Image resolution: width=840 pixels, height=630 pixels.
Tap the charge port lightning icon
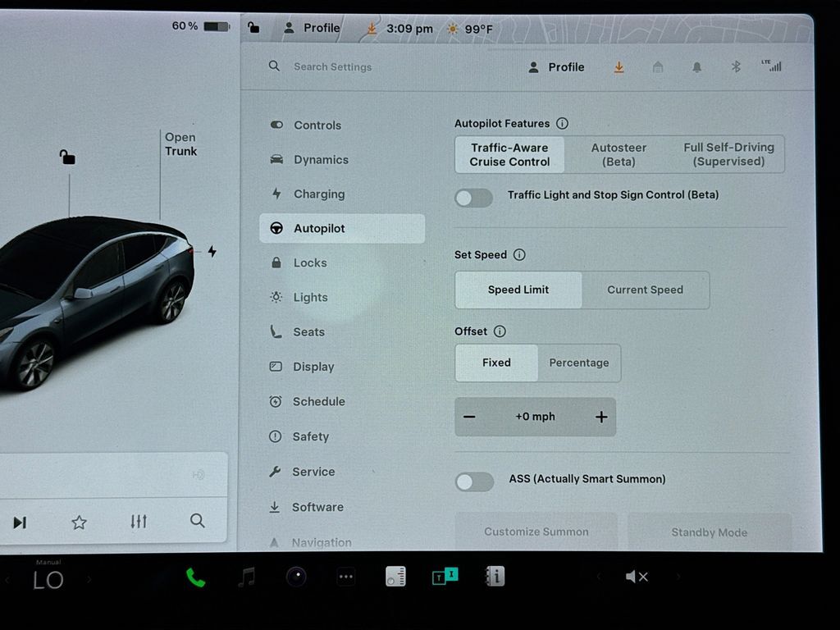click(212, 251)
